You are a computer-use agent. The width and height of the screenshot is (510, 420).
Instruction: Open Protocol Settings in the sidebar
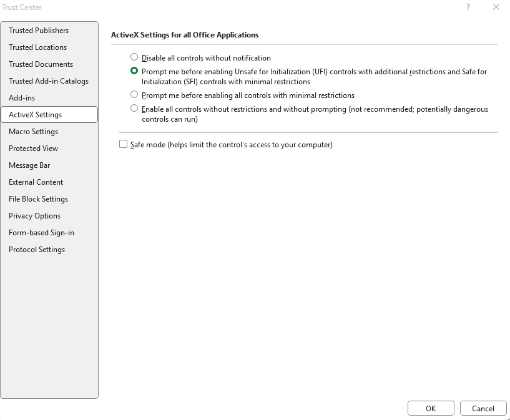36,249
